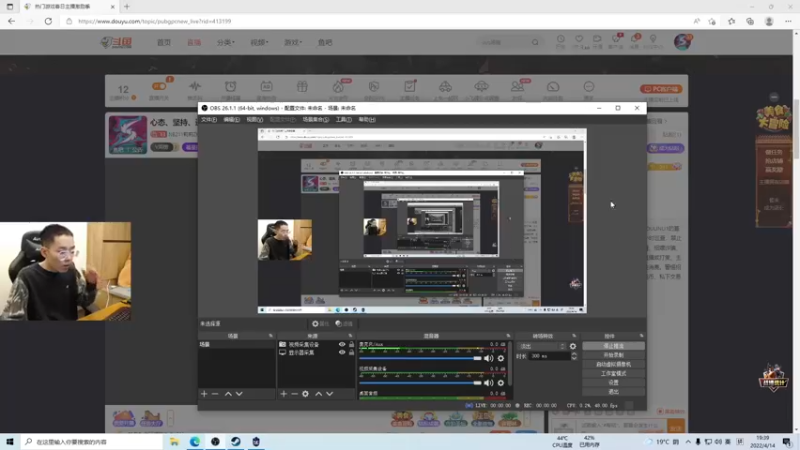Click PC客户端 button on Douyu page
The image size is (800, 450).
tap(661, 89)
